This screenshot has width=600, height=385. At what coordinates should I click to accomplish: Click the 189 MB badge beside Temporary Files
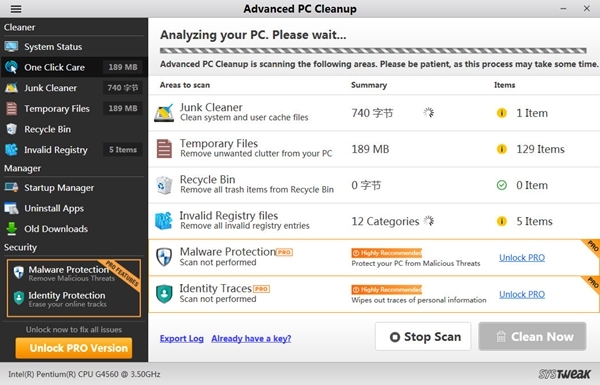(123, 109)
